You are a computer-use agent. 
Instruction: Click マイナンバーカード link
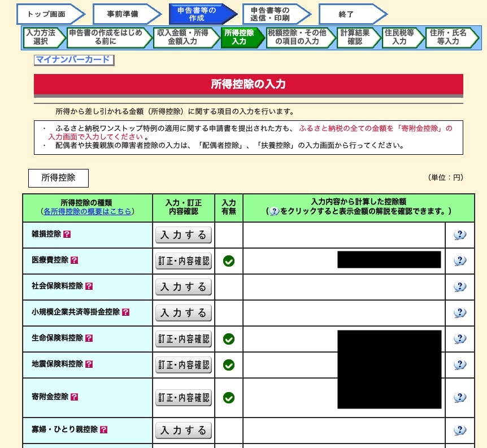point(74,60)
